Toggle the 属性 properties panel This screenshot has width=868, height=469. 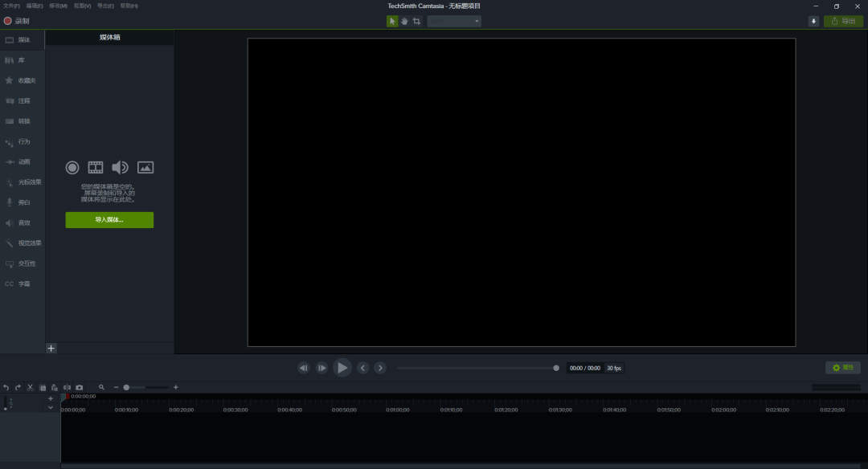843,368
